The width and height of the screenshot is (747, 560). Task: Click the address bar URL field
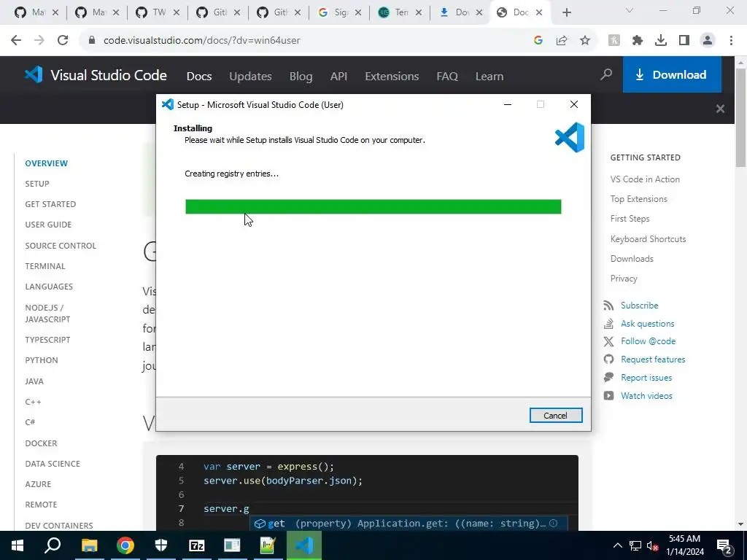tap(305, 41)
